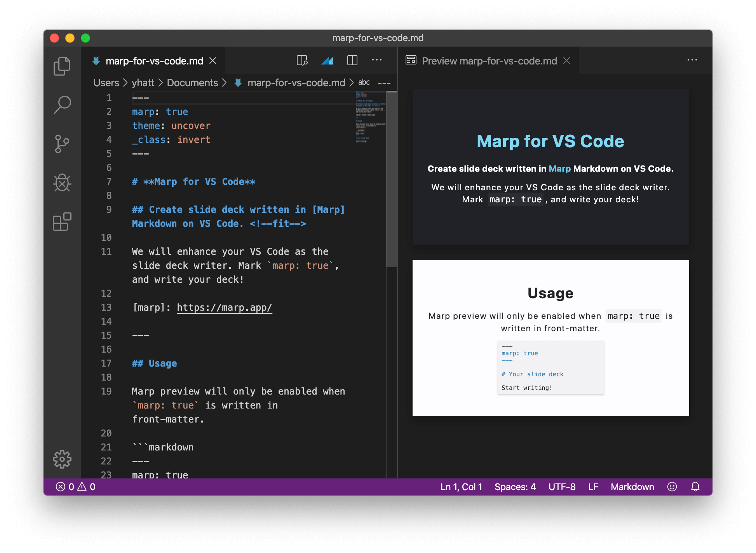Change the language mode from Markdown
Image resolution: width=756 pixels, height=553 pixels.
pyautogui.click(x=632, y=487)
